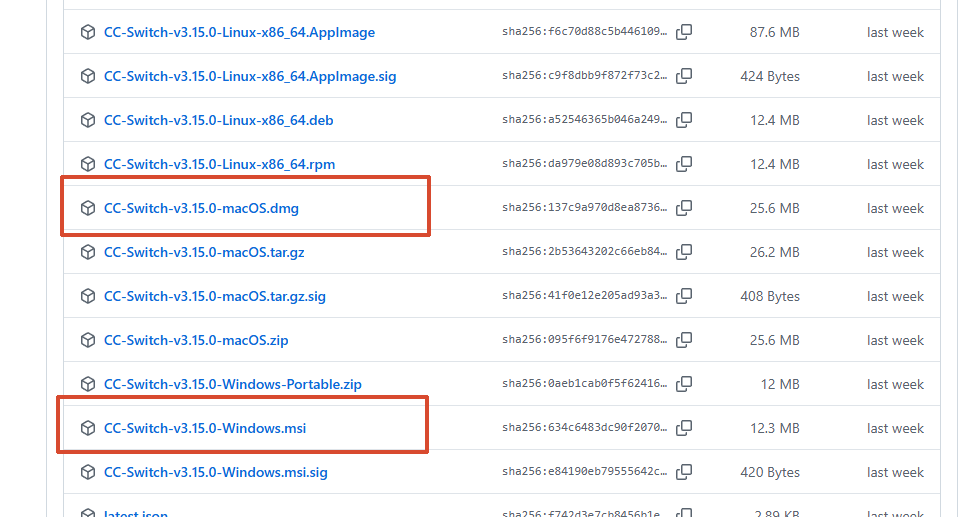Click package icon beside Windows.msi.sig
The width and height of the screenshot is (977, 517).
pos(88,472)
